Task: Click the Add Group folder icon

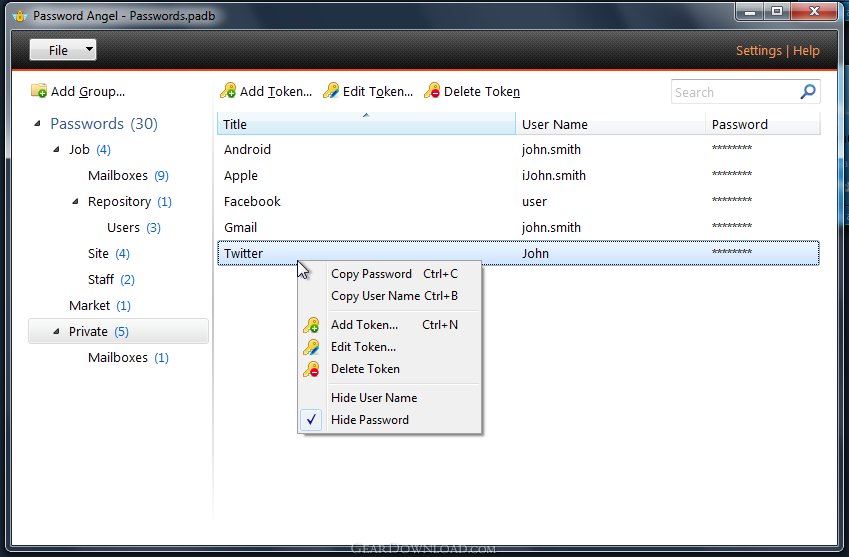Action: point(39,91)
